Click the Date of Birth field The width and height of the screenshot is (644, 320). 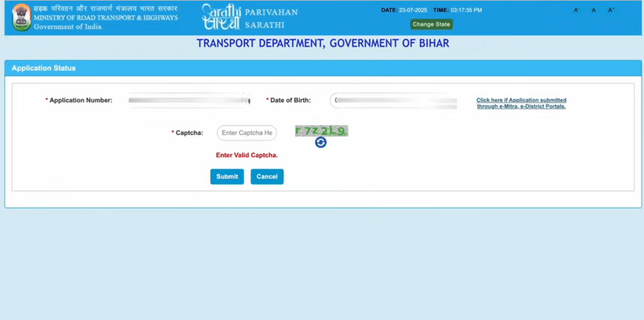pos(395,101)
